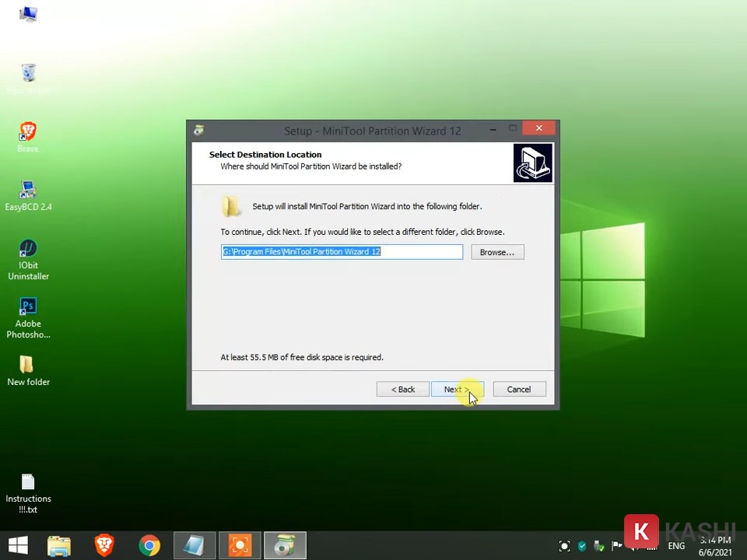Click the setup installer taskbar button
The height and width of the screenshot is (560, 747).
coord(285,545)
